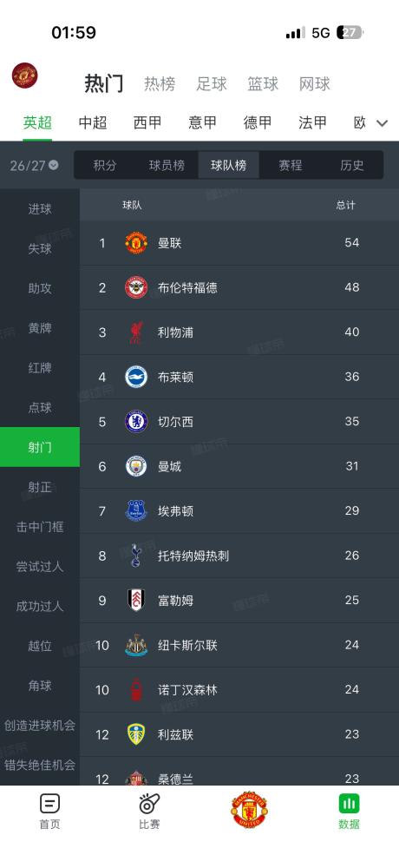
Task: Open the 比赛 whistle icon
Action: click(x=149, y=803)
